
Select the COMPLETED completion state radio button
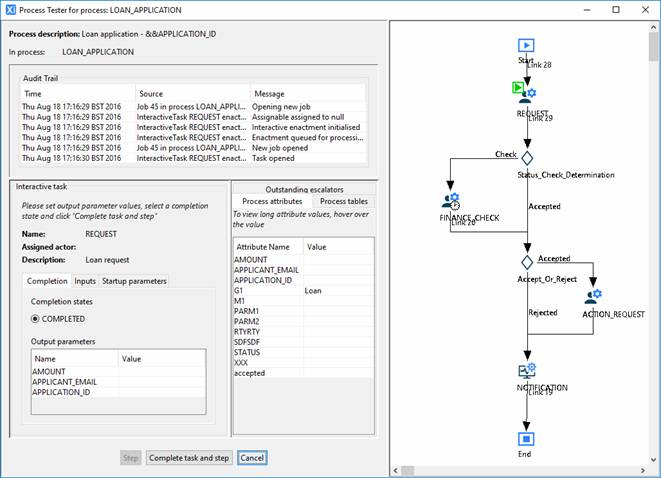(x=35, y=319)
